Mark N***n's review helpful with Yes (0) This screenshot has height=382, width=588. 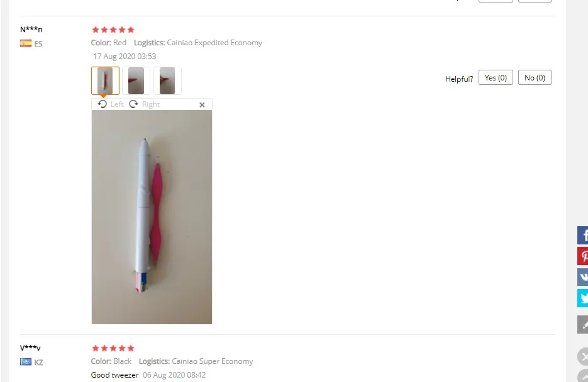pyautogui.click(x=496, y=77)
